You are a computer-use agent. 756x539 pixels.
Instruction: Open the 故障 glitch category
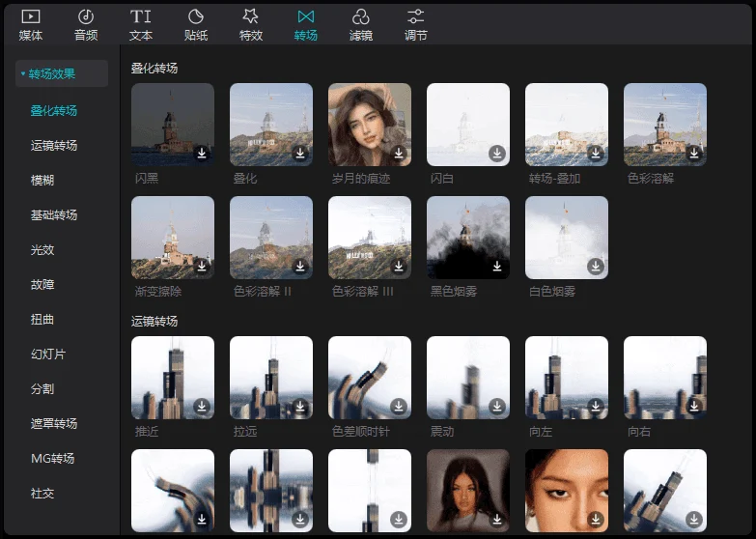click(x=42, y=285)
